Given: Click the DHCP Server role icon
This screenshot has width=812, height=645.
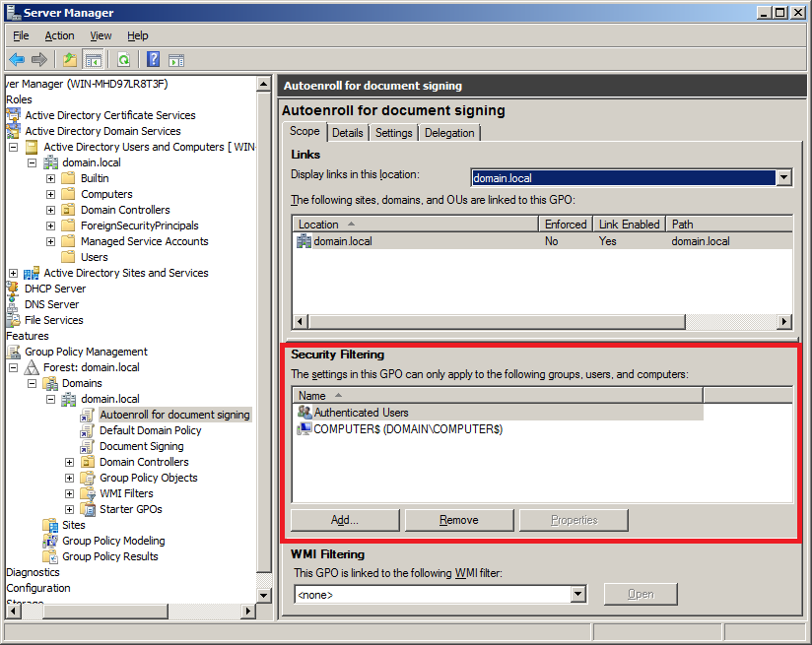Looking at the screenshot, I should pyautogui.click(x=14, y=289).
